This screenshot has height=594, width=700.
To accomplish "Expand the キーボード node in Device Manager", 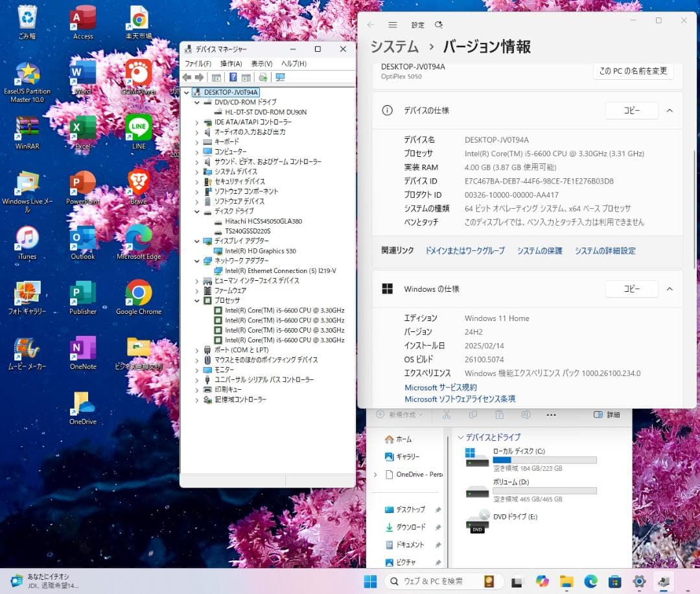I will [x=198, y=141].
